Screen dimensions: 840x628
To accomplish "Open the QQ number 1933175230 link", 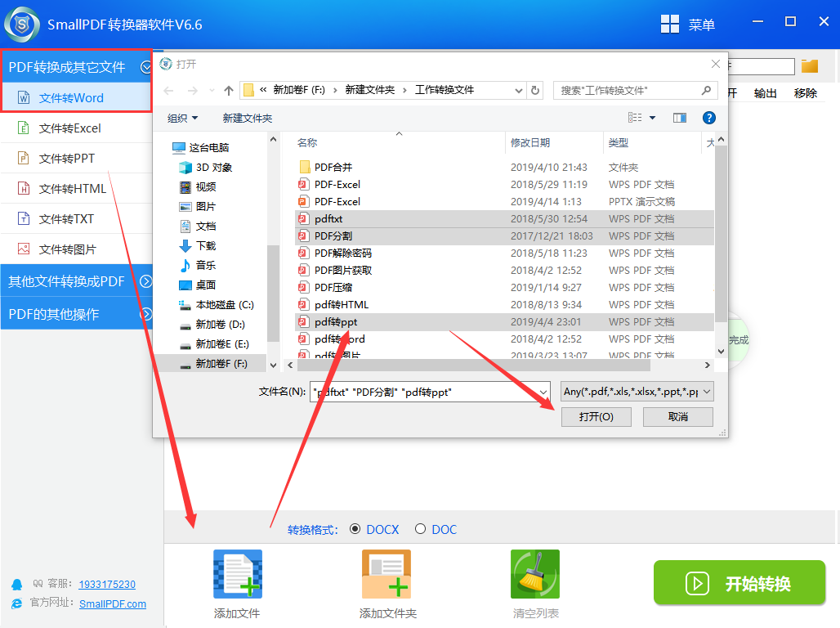I will pos(107,584).
